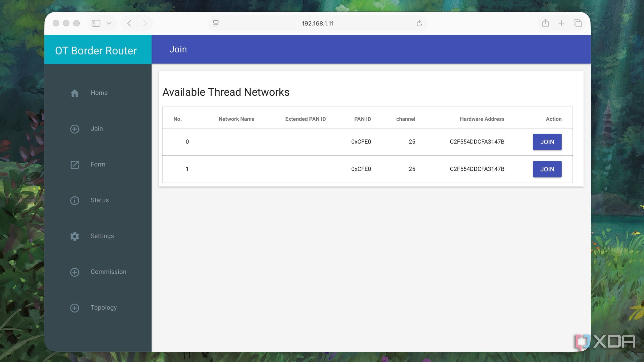Click channel value 25 in row 0
The height and width of the screenshot is (362, 644).
pos(412,142)
